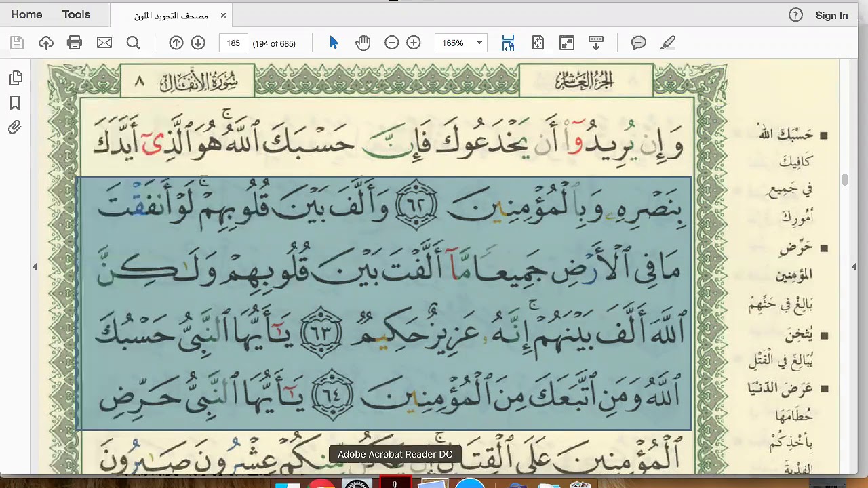The width and height of the screenshot is (868, 488).
Task: Click the عَرَضَ الدنيا glossary entry
Action: tap(781, 388)
